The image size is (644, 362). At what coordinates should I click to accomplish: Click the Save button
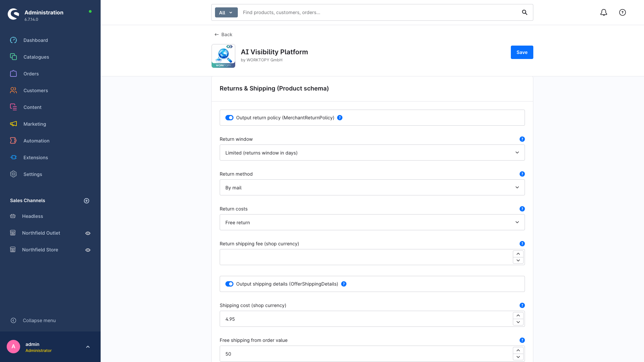click(522, 52)
